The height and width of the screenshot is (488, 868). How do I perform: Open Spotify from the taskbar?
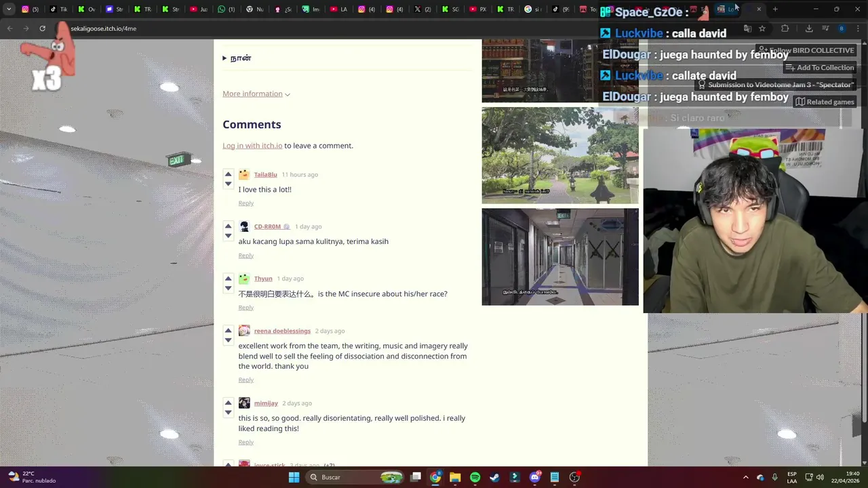click(475, 477)
